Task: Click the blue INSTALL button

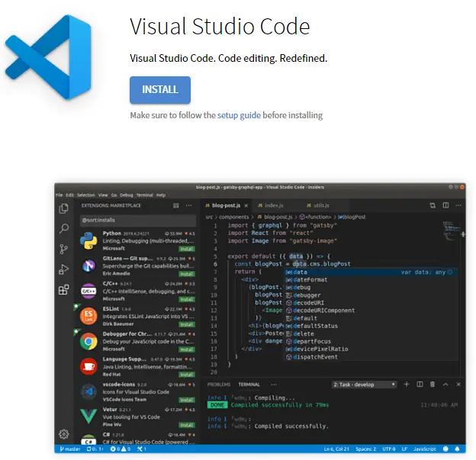Action: click(x=160, y=90)
